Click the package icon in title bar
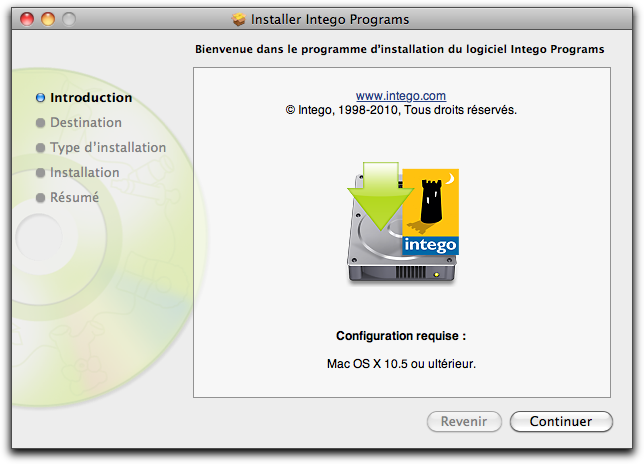Screen dimensions: 644x464 click(x=238, y=19)
